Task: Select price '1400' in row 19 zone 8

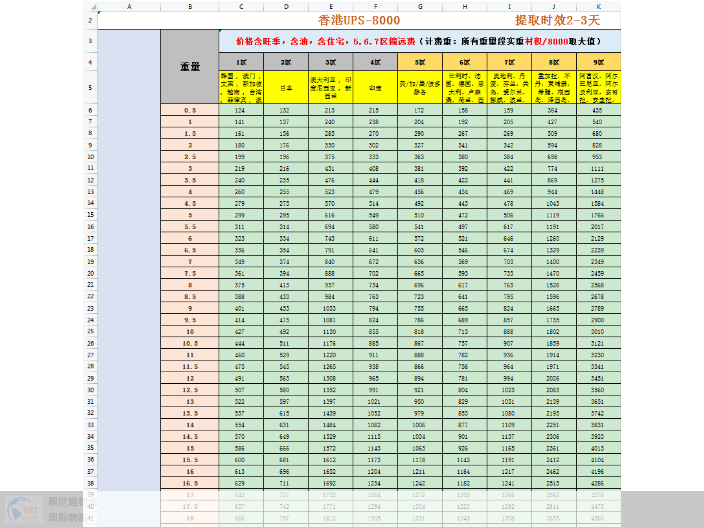Action: 554,262
